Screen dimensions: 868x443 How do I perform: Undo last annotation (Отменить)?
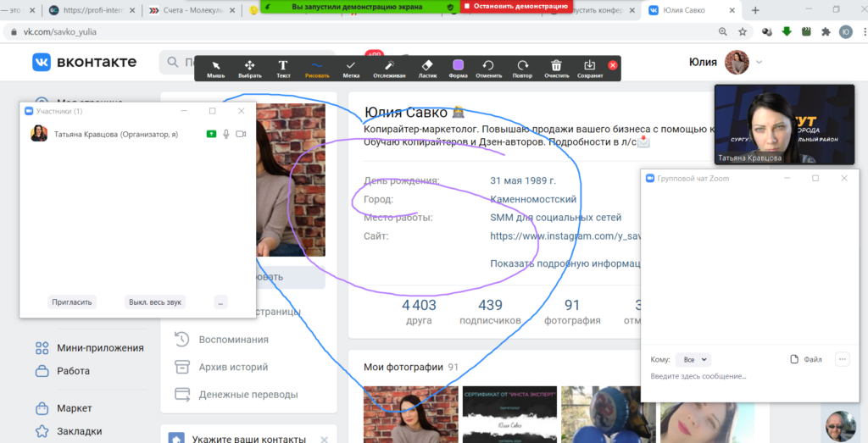tap(488, 69)
